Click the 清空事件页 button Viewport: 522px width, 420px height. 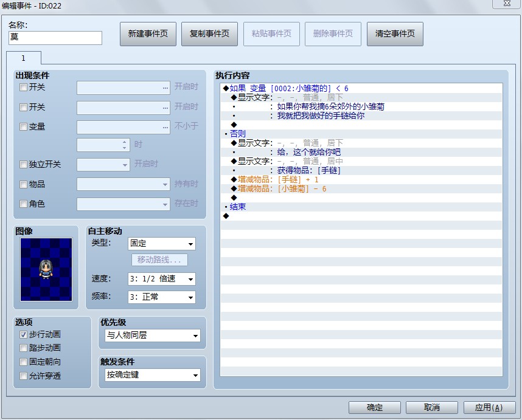pos(395,34)
